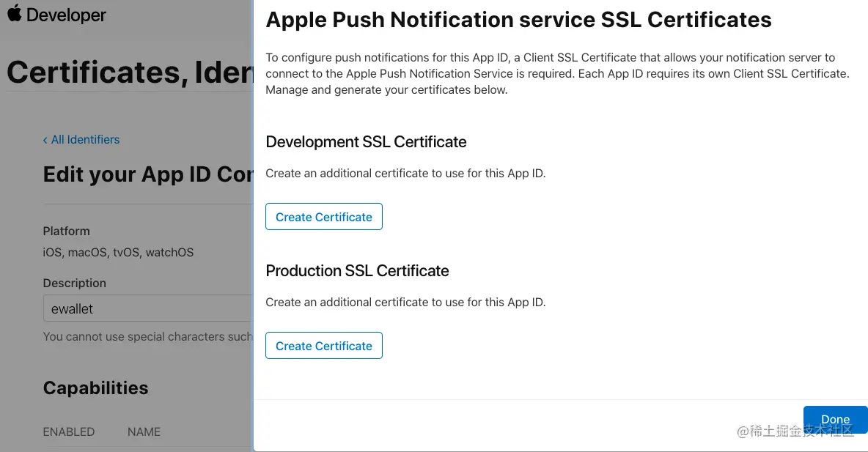Screen dimensions: 868x452
Task: Click the ewallet Description input field
Action: tap(147, 308)
